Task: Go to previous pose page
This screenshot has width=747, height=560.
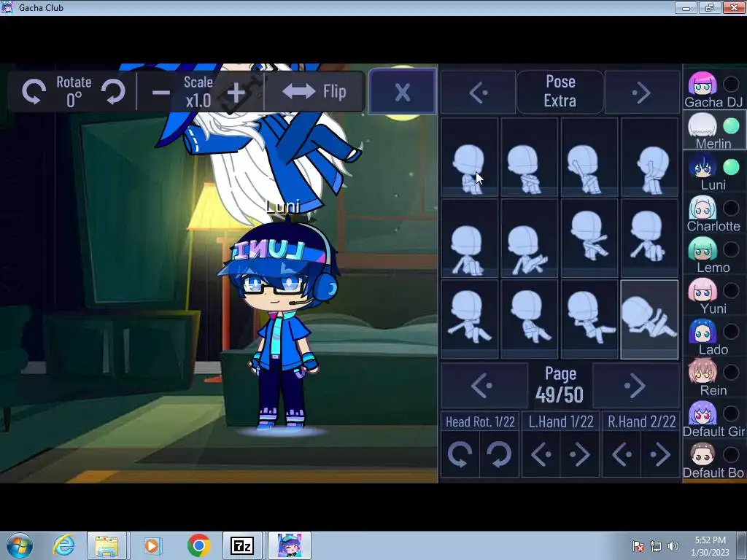Action: pos(483,385)
